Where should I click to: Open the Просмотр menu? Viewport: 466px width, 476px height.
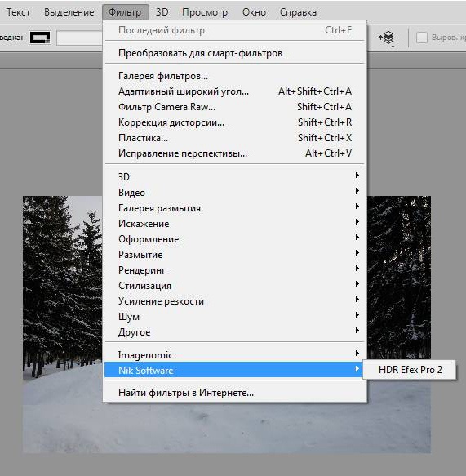click(205, 12)
